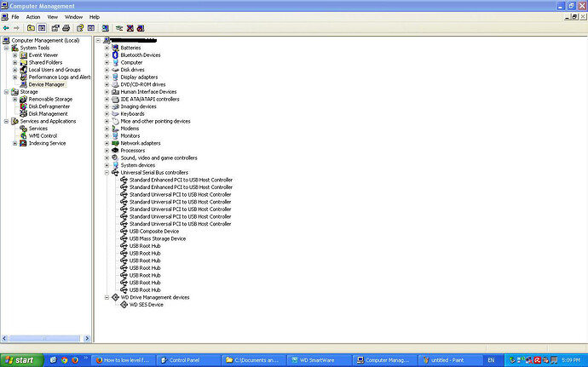The width and height of the screenshot is (588, 367).
Task: Switch to WD SmartWare taskbar button
Action: [x=319, y=360]
